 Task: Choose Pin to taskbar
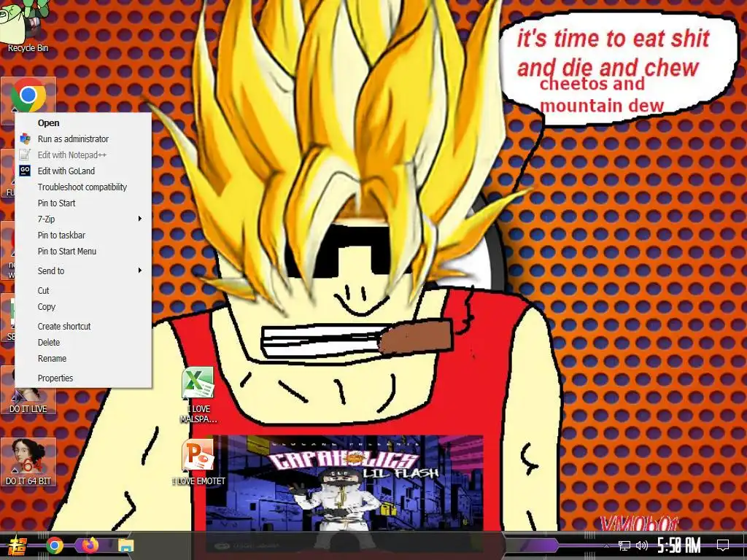pyautogui.click(x=83, y=236)
